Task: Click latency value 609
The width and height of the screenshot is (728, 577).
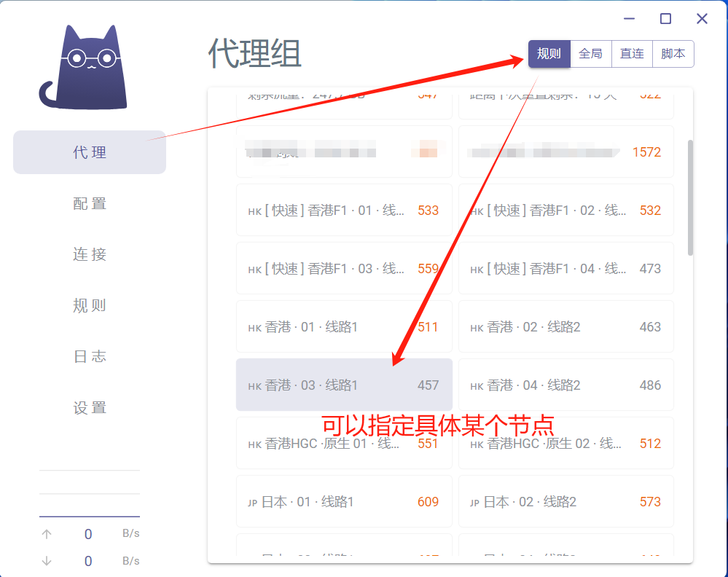Action: [x=428, y=501]
